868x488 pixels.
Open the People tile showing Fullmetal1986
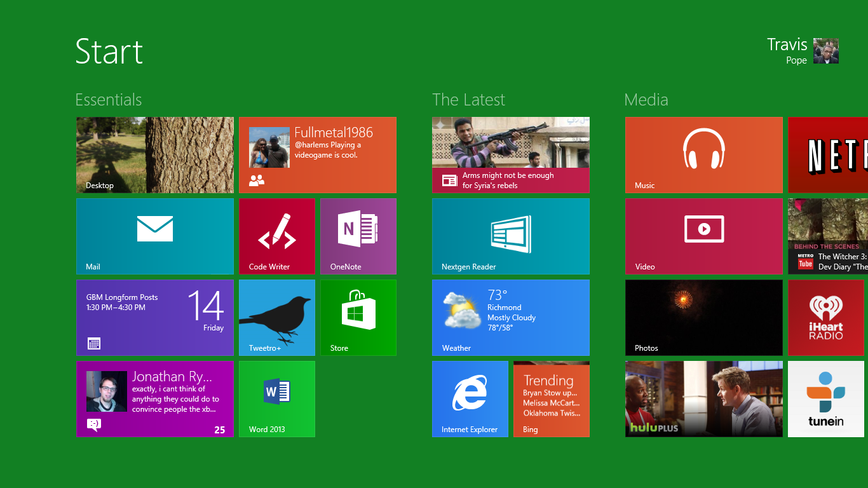point(318,155)
